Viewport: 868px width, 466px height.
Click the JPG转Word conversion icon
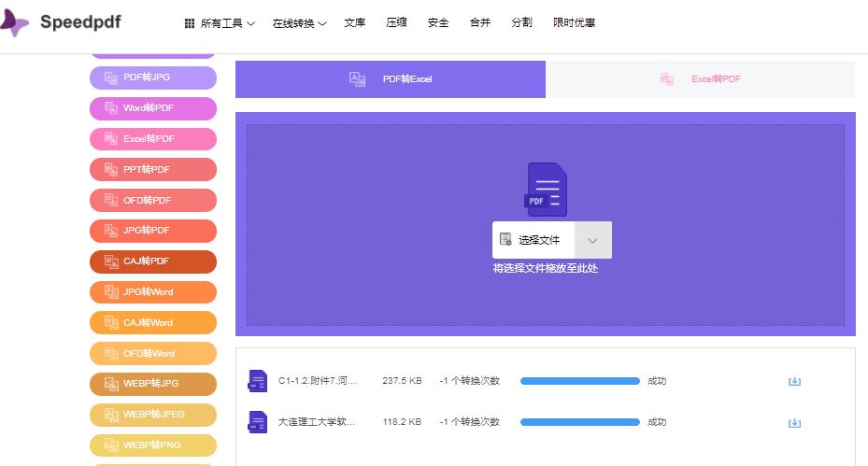111,292
